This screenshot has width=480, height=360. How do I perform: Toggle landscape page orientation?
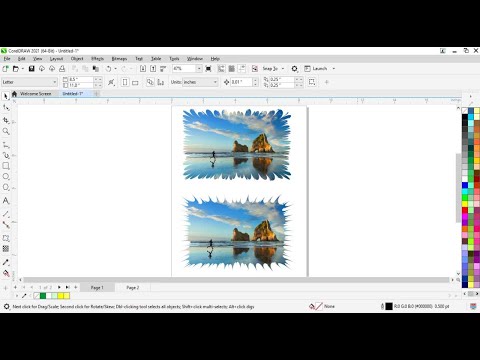click(x=135, y=82)
